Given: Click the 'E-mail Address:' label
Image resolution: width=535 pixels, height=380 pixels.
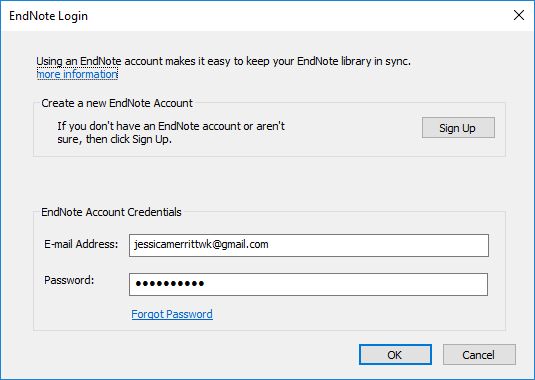Looking at the screenshot, I should [81, 244].
